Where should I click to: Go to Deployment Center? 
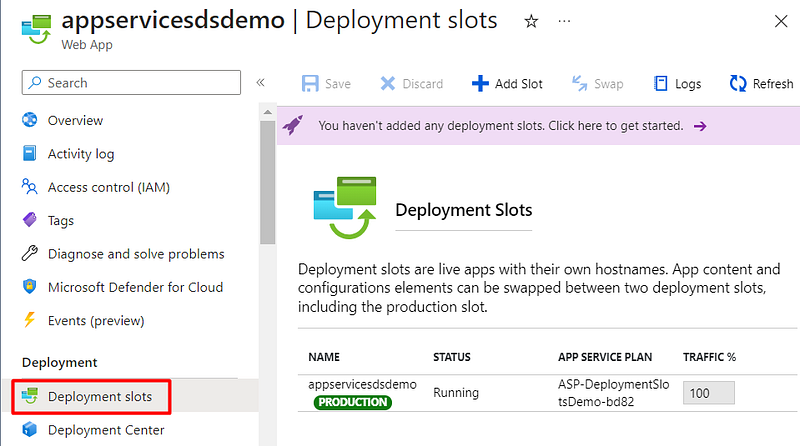coord(106,430)
